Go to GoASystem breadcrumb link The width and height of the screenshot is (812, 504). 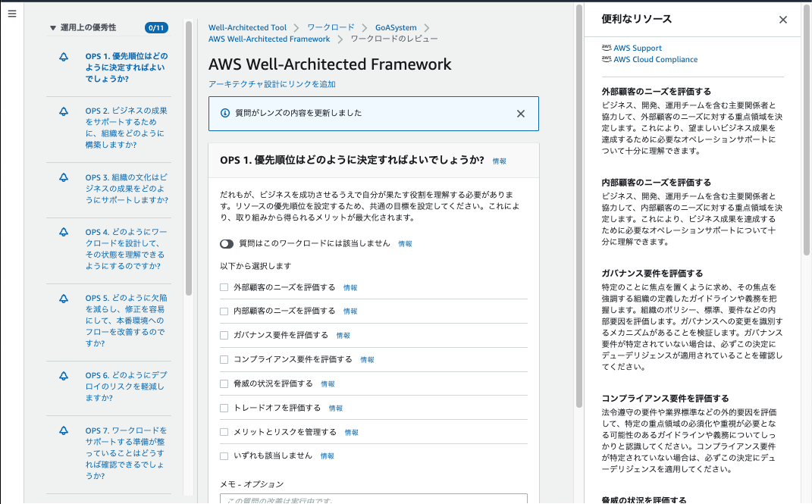396,27
